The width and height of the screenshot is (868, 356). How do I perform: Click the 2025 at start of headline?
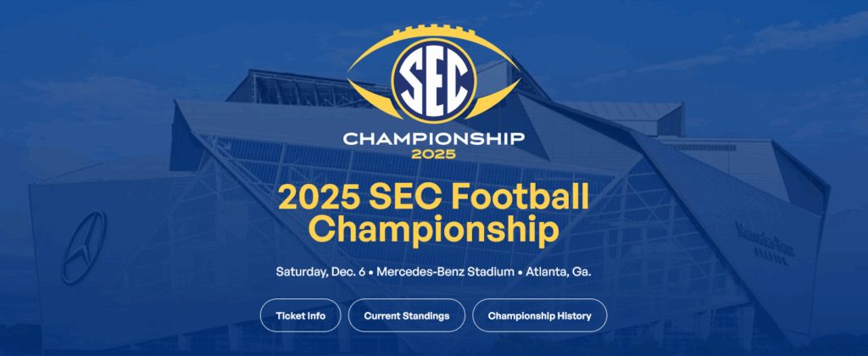click(x=319, y=197)
